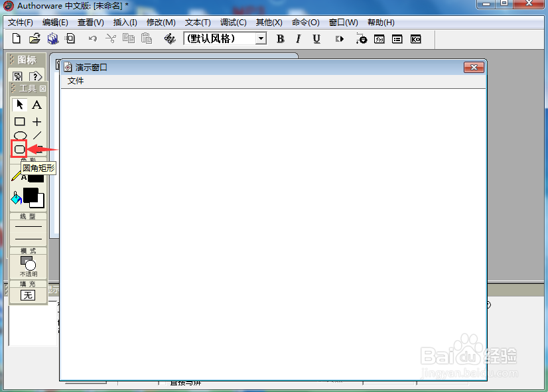
Task: Pick the ellipse drawing tool
Action: tap(20, 135)
